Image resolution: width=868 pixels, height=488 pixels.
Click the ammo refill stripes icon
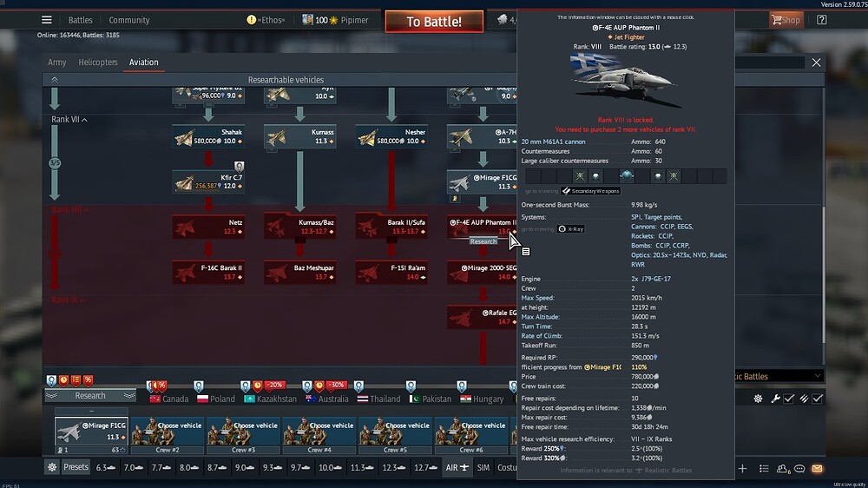[804, 399]
